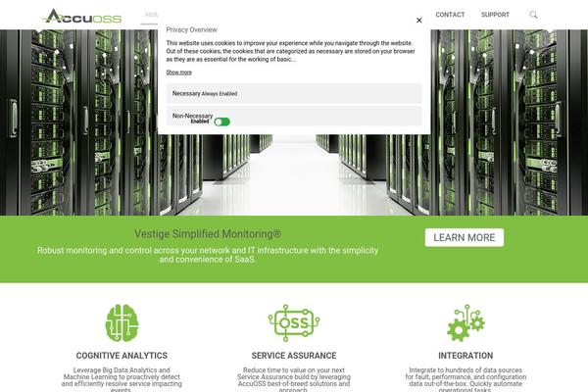The height and width of the screenshot is (392, 588).
Task: Open the SERVICE ASSURANCE heading
Action: click(x=294, y=355)
